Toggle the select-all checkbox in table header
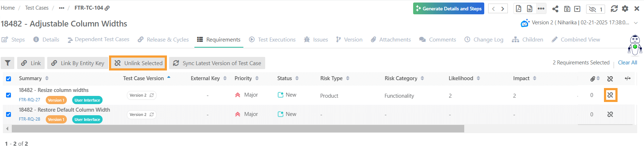Screen dimensions: 644x146 coord(9,79)
